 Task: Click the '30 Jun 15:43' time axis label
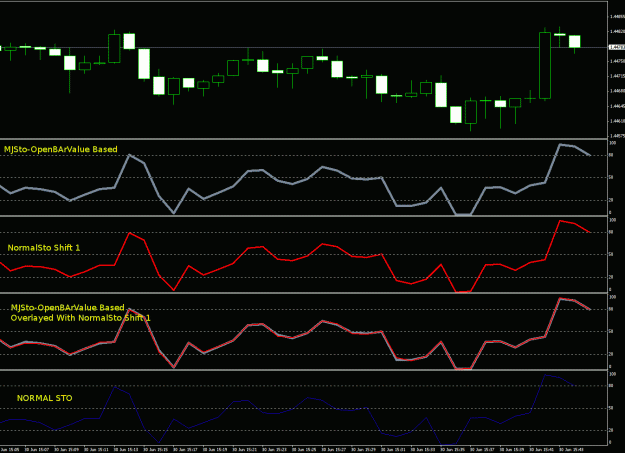(x=572, y=449)
